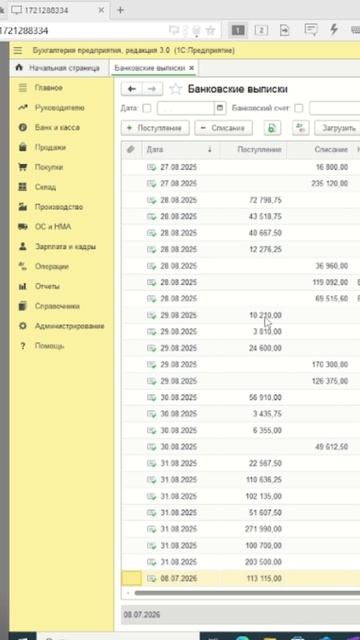Click the Руководителю chart icon
Image resolution: width=360 pixels, height=640 pixels.
click(23, 108)
